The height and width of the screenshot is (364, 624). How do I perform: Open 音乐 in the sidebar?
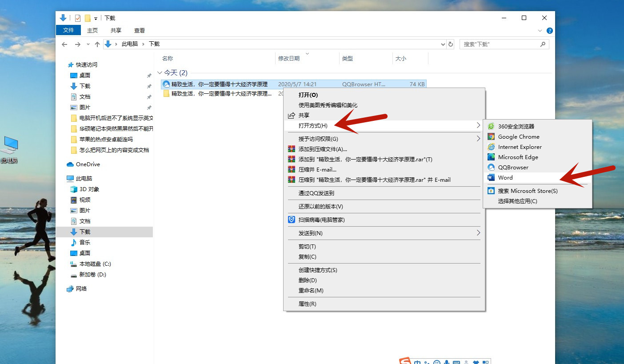point(84,242)
